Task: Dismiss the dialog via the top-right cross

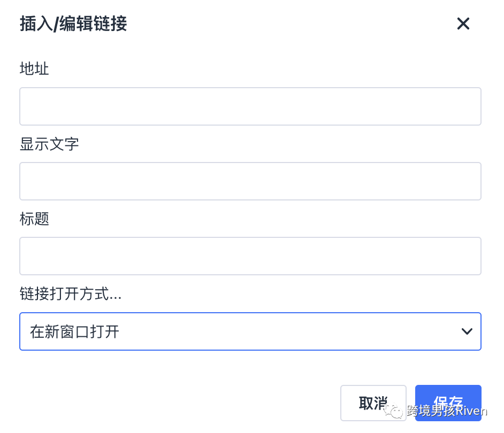Action: tap(463, 24)
